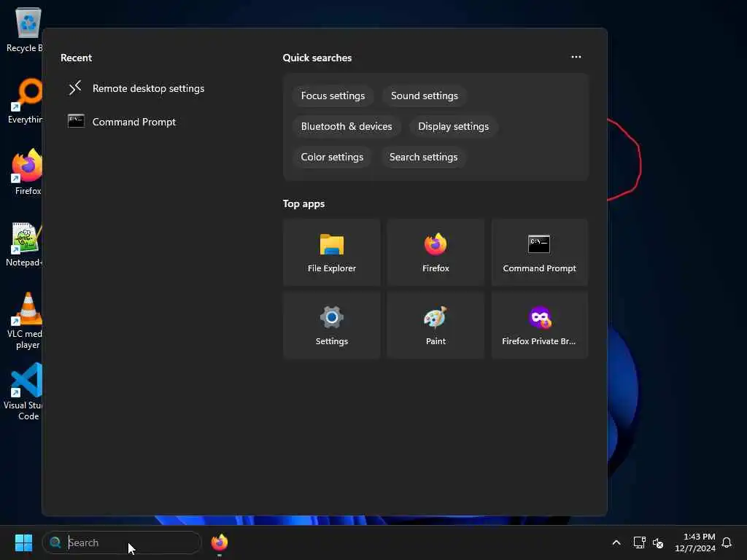
Task: Launch File Explorer from Top apps
Action: pyautogui.click(x=332, y=252)
